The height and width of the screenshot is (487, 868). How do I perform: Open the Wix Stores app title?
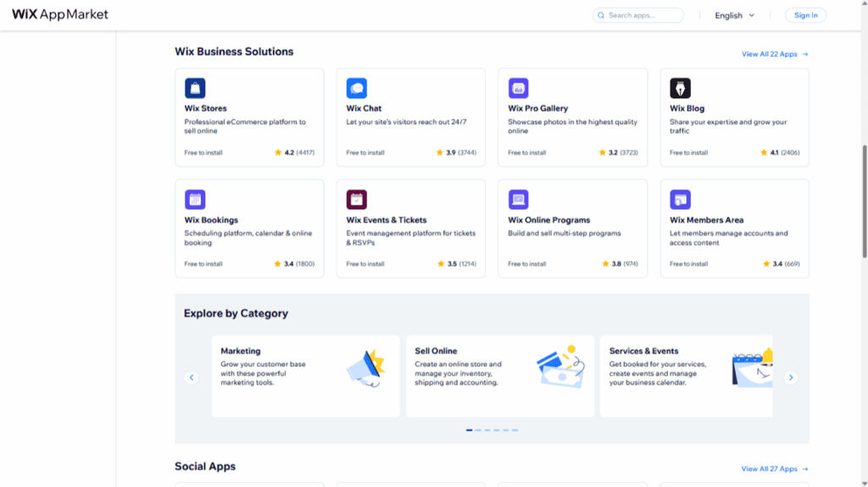point(205,108)
